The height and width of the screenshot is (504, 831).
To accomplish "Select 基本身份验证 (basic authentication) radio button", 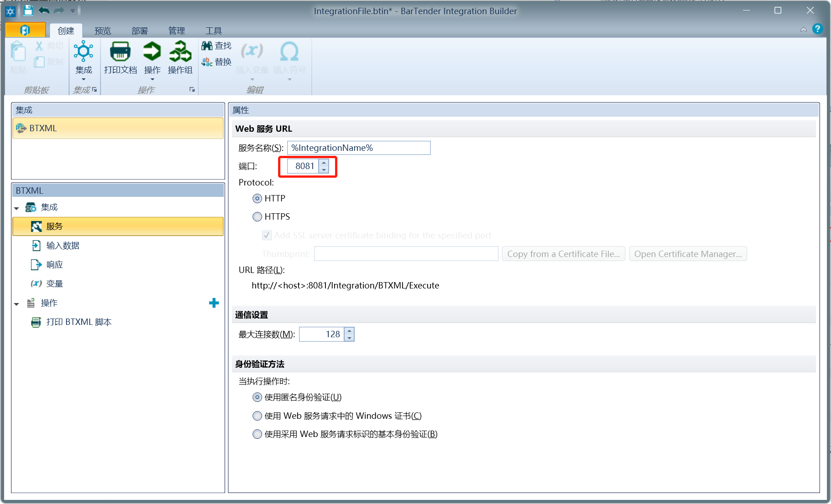I will click(x=258, y=434).
